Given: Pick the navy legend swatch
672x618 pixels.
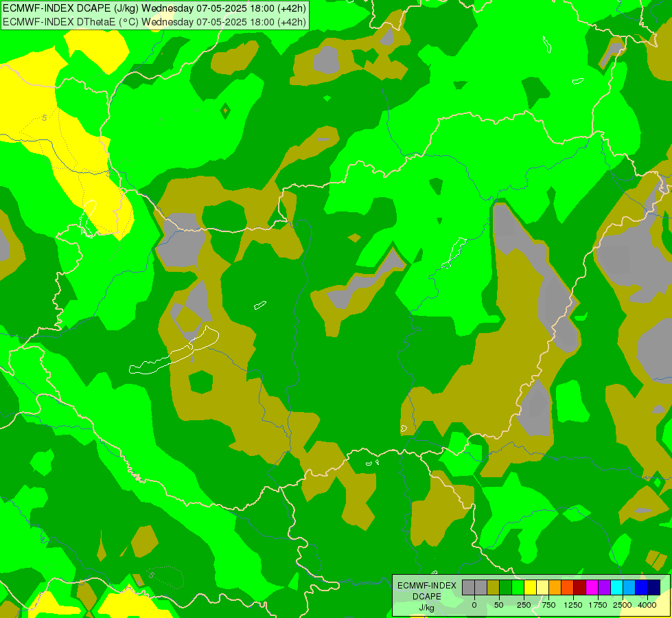Looking at the screenshot, I should click(653, 587).
